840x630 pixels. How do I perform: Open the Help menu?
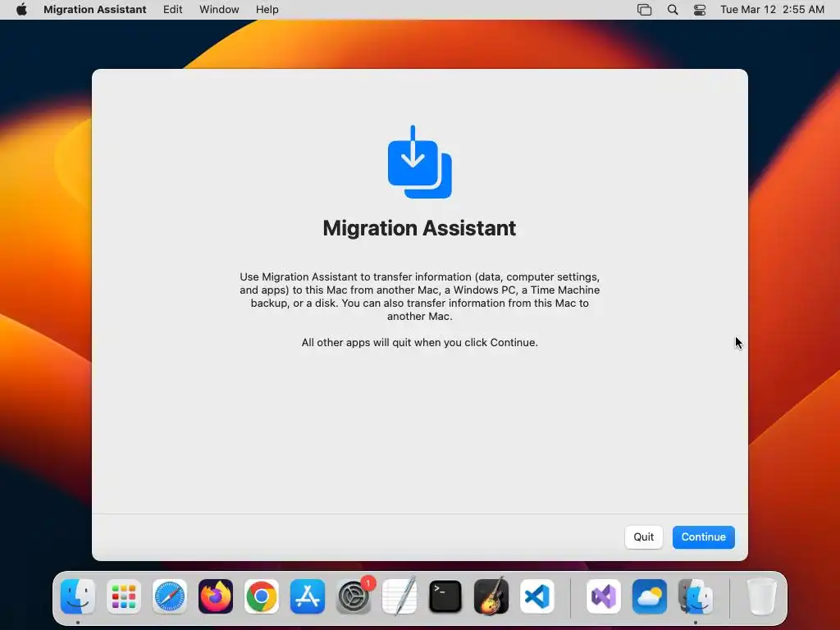click(267, 10)
